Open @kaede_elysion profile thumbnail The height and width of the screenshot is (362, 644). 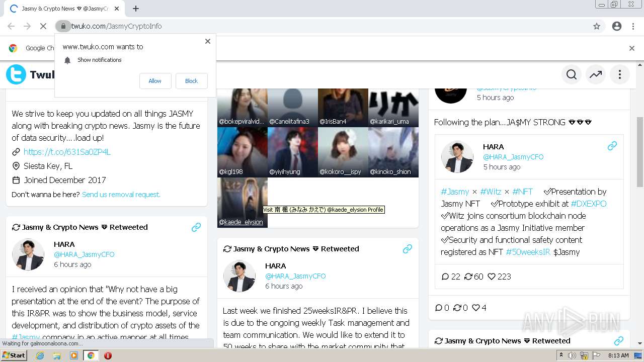[243, 202]
